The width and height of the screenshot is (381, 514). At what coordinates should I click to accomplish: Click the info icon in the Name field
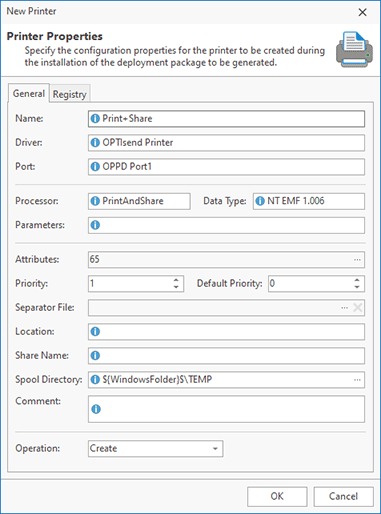point(95,119)
